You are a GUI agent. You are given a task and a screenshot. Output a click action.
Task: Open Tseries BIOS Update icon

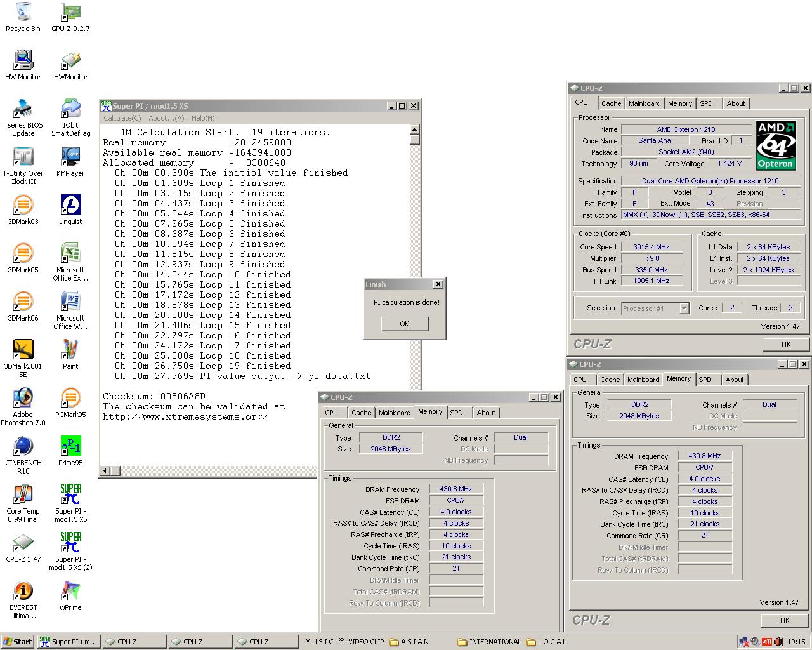click(x=23, y=117)
